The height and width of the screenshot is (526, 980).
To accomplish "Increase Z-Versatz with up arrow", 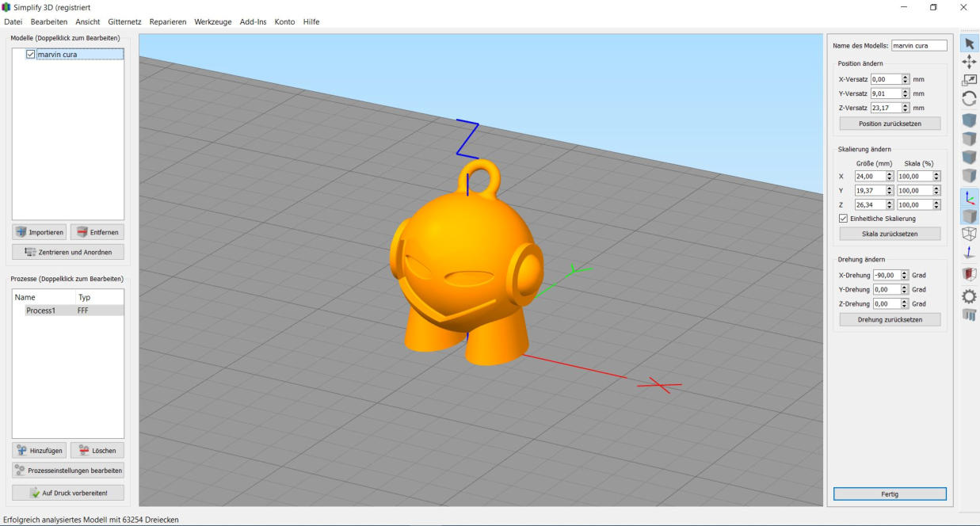I will (x=906, y=105).
